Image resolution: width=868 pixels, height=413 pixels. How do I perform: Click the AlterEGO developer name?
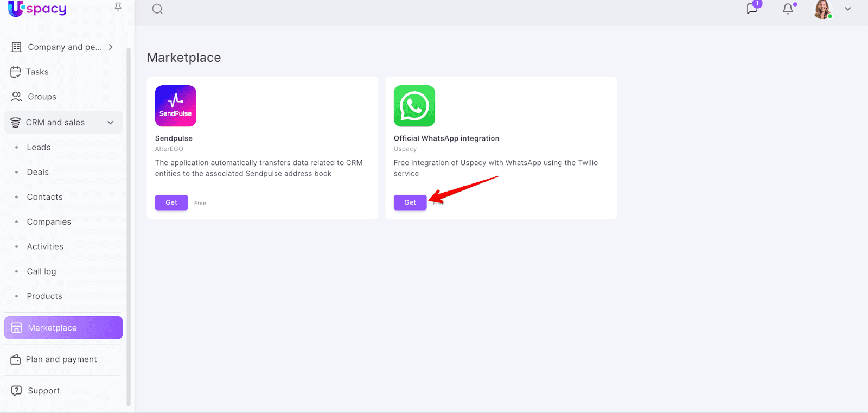(169, 149)
